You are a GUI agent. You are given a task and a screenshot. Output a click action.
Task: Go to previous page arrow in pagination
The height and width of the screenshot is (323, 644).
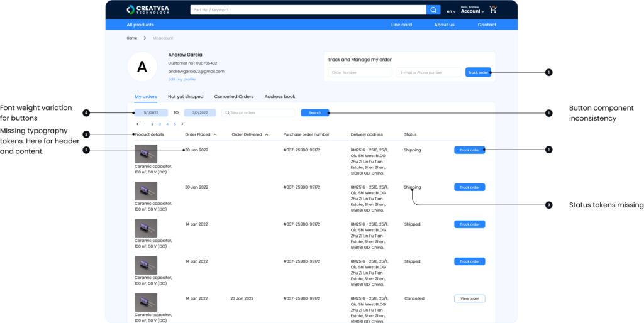pyautogui.click(x=137, y=124)
